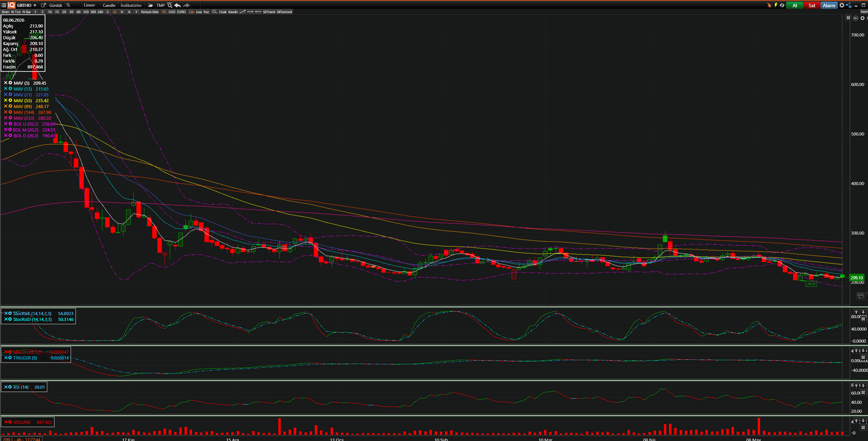Click the 209.10 current price label
Image resolution: width=868 pixels, height=441 pixels.
[857, 278]
